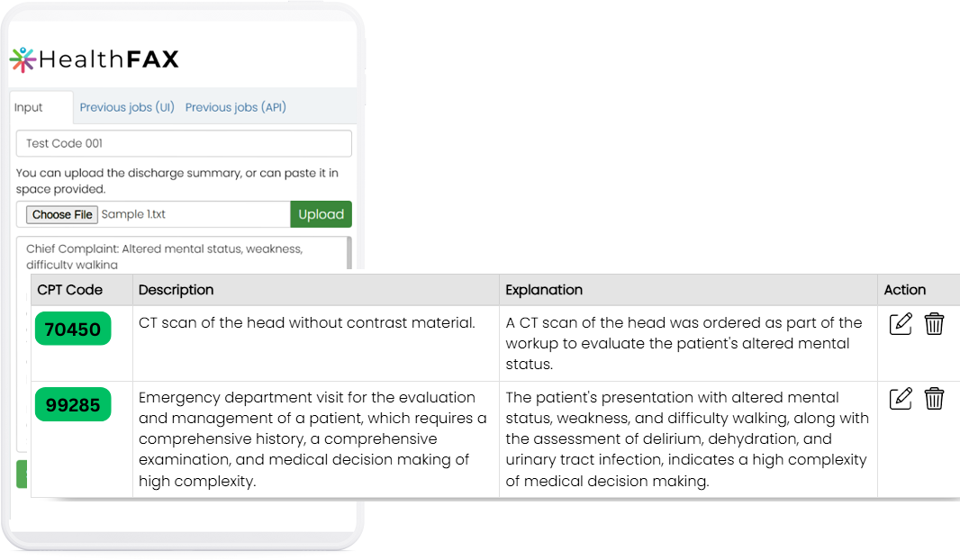
Task: Delete the 99285 CPT code row
Action: tap(934, 399)
